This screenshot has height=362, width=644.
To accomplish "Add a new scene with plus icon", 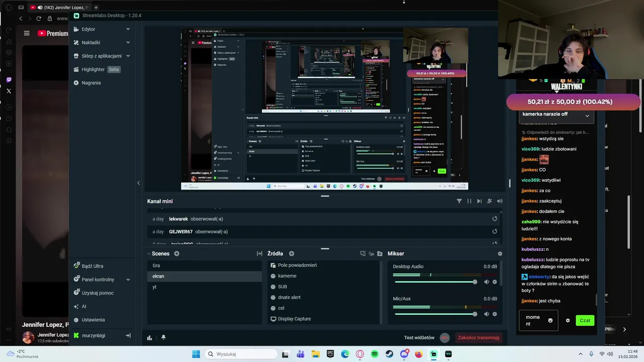I will pos(177,254).
